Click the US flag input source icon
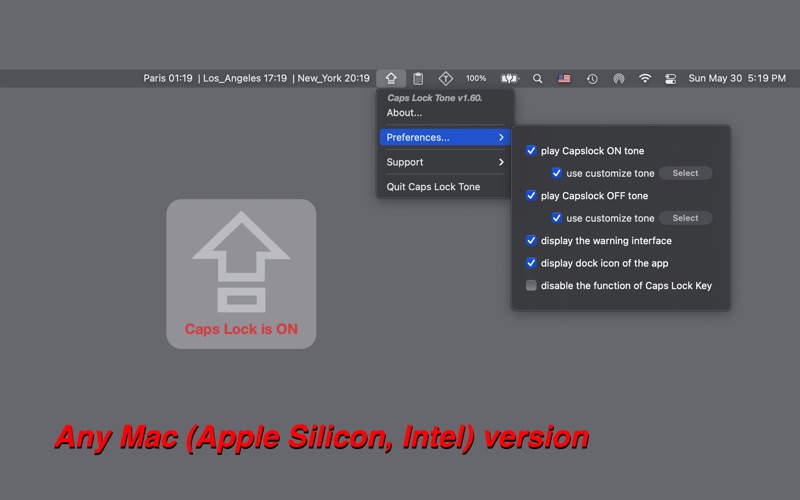This screenshot has height=500, width=800. (x=564, y=79)
